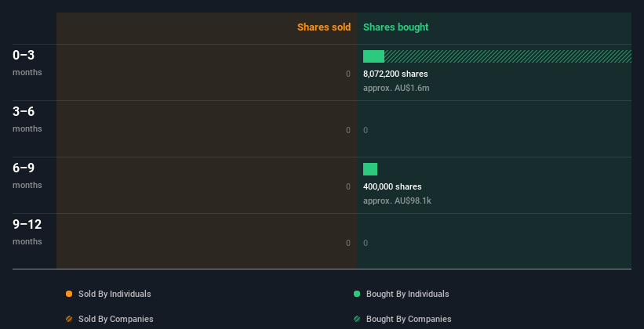Click the Shares sold column header
This screenshot has width=644, height=329.
point(324,27)
